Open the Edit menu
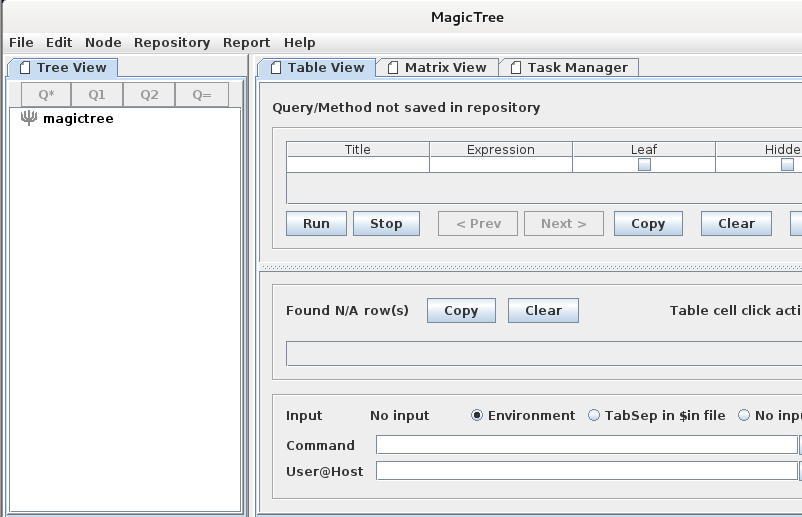 tap(59, 42)
